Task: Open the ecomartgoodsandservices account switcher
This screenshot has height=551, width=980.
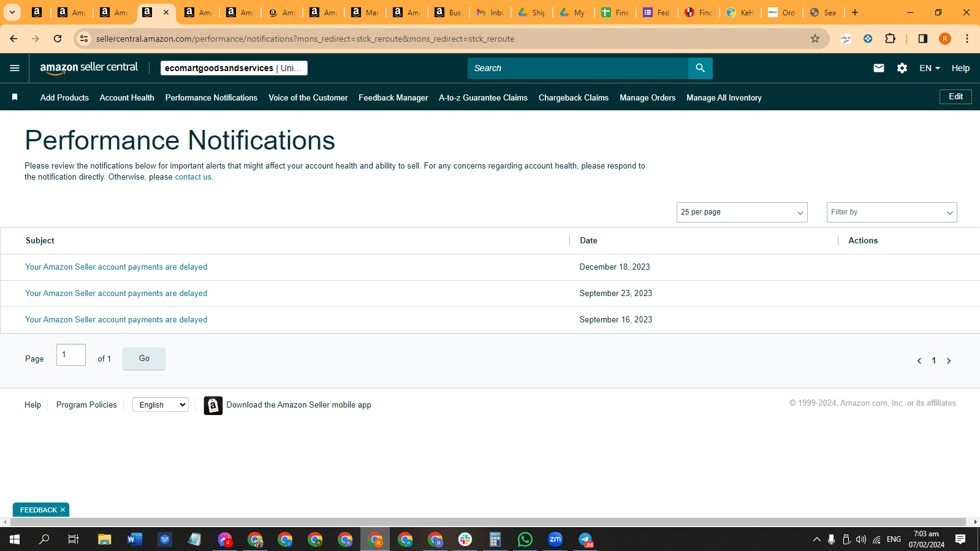Action: point(234,68)
